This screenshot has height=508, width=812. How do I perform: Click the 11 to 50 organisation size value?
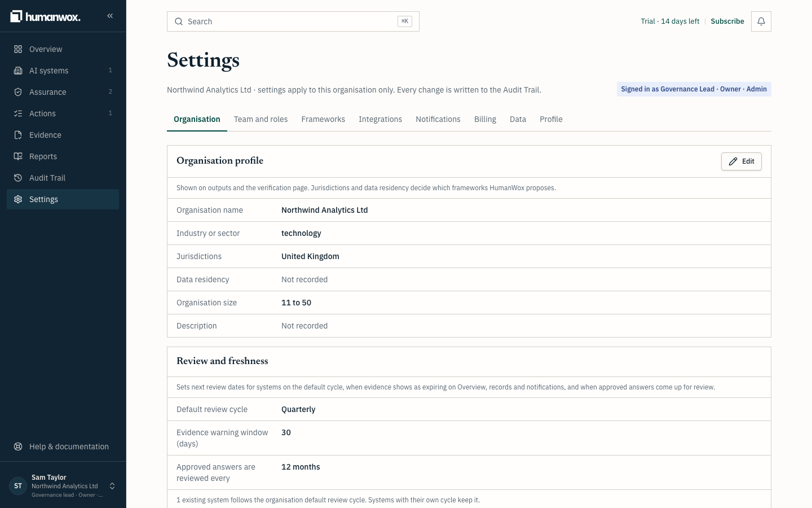pyautogui.click(x=296, y=303)
